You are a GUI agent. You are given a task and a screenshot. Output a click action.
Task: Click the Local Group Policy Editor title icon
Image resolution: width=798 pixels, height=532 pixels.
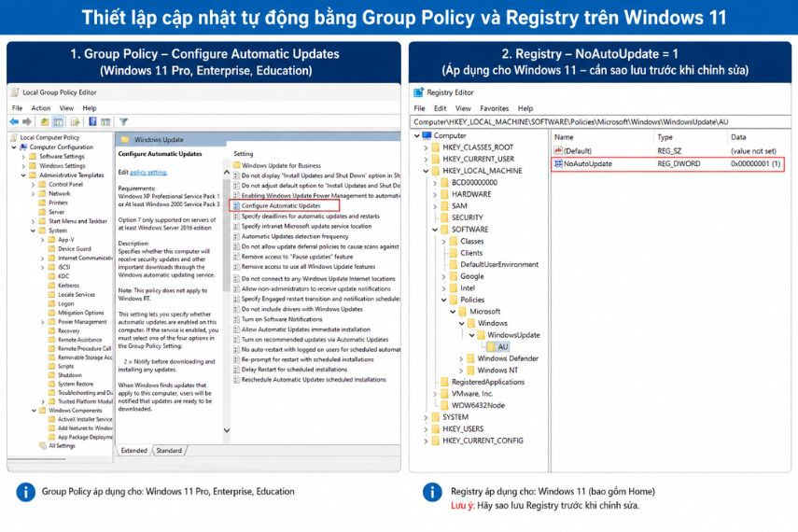tap(15, 92)
